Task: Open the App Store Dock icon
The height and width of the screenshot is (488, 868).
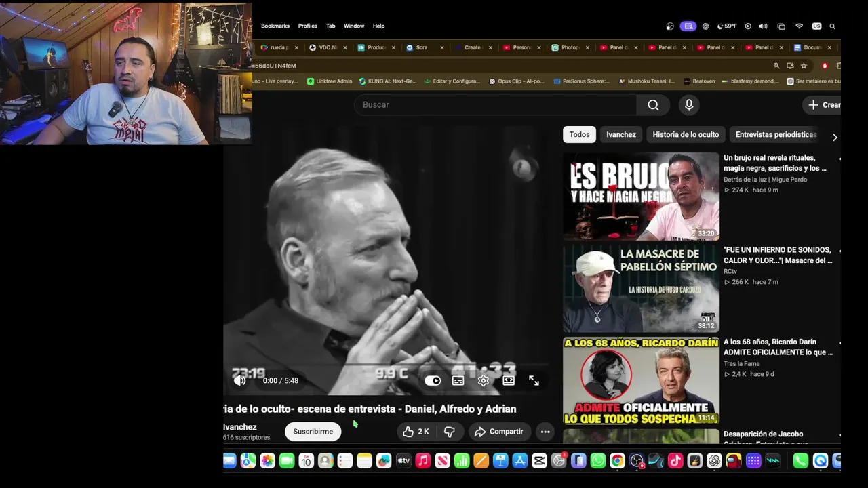Action: 520,461
